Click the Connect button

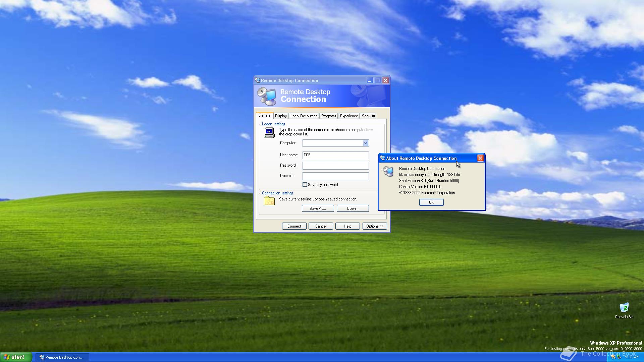tap(294, 226)
